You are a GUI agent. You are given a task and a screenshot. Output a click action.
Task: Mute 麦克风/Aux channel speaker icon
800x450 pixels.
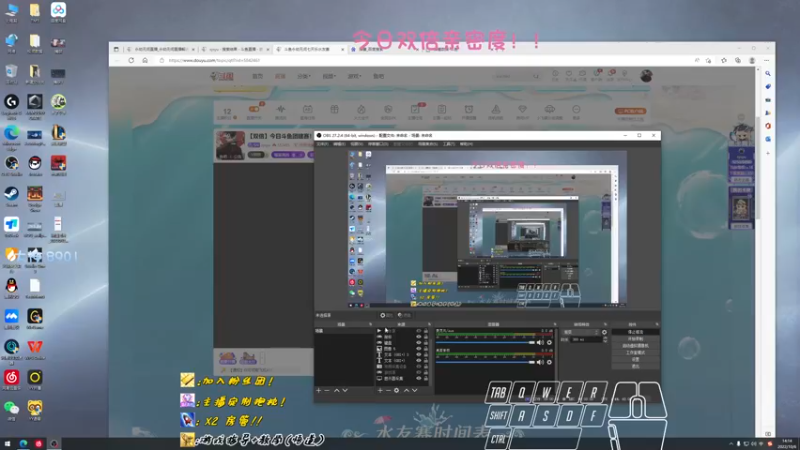click(x=540, y=343)
